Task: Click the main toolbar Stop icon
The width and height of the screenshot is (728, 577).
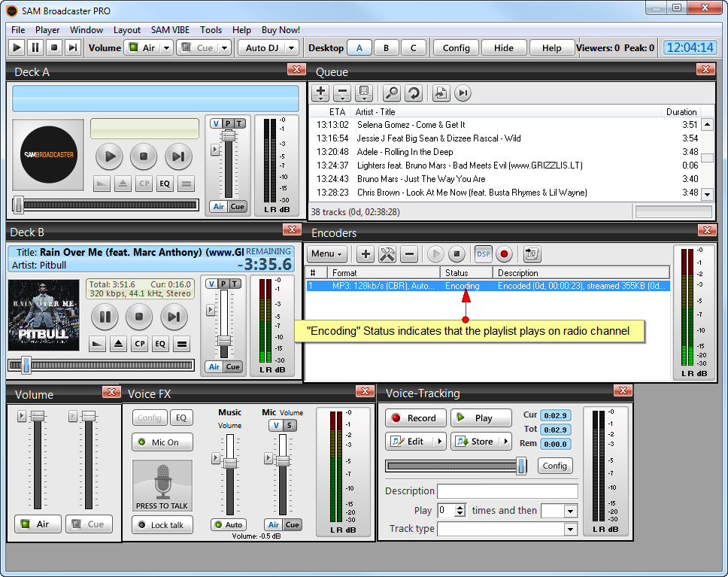Action: point(54,47)
